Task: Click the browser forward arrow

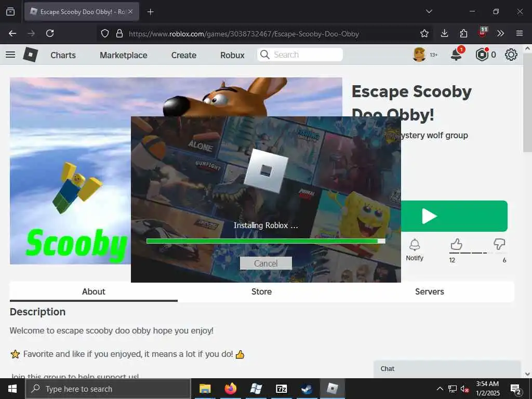Action: pyautogui.click(x=31, y=33)
